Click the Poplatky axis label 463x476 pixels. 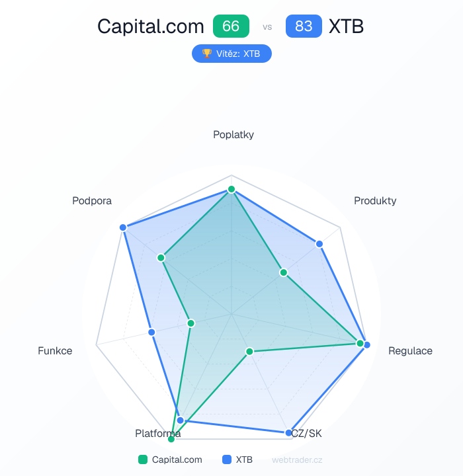[x=233, y=135]
